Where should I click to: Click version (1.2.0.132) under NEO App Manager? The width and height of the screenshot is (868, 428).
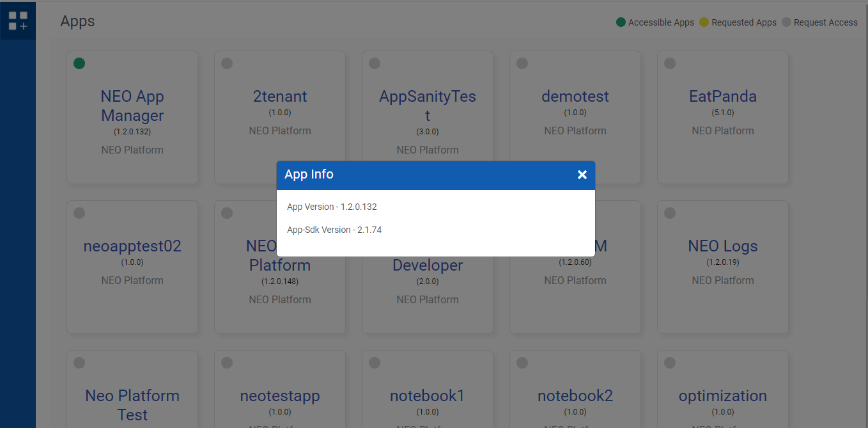(132, 132)
